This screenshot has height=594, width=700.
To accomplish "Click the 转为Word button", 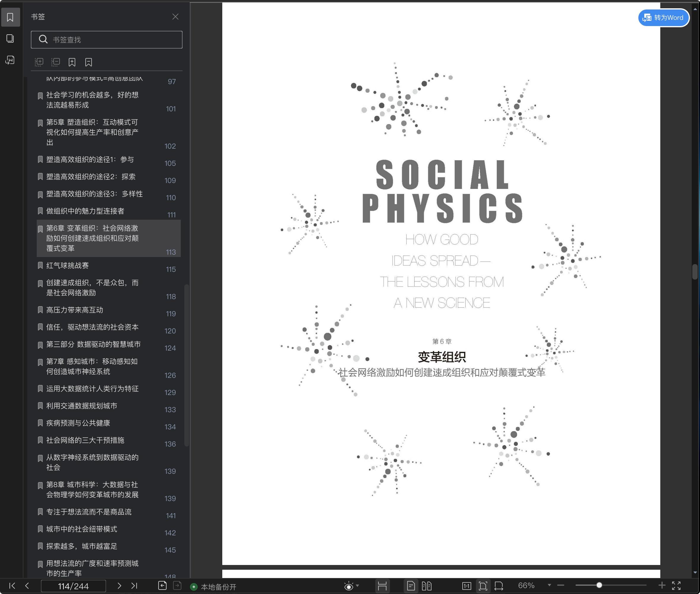I will click(x=664, y=17).
